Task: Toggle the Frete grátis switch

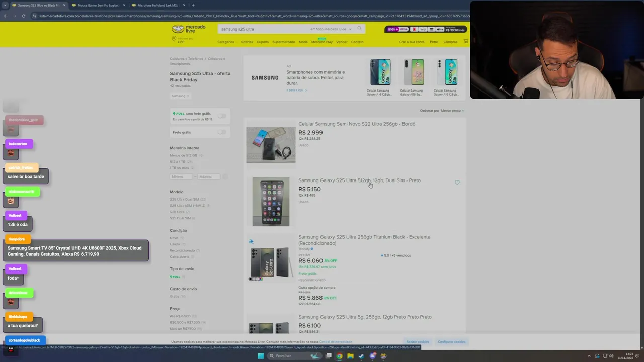Action: point(222,132)
